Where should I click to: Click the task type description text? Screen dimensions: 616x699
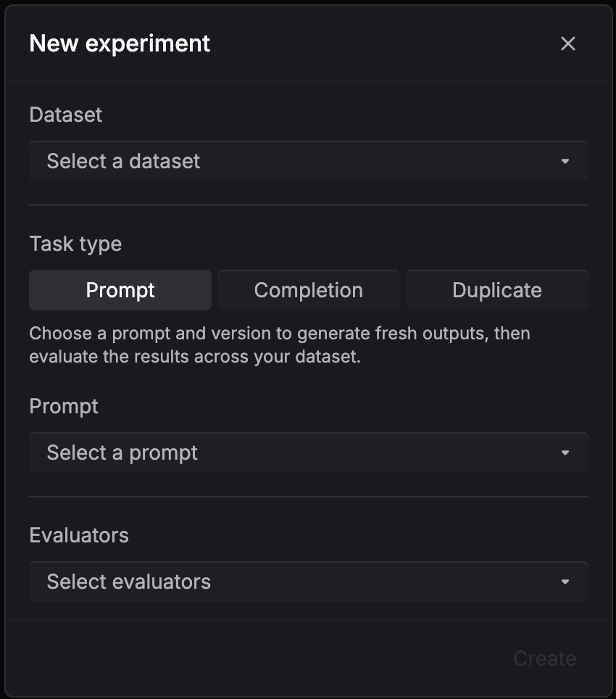[x=279, y=345]
